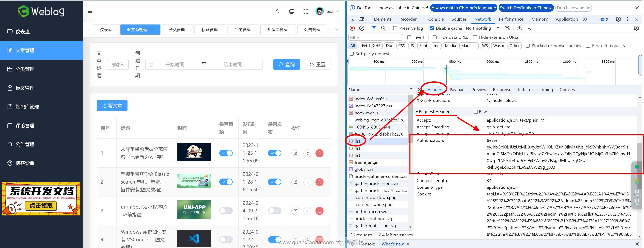Click the DevTools clear network log icon
The width and height of the screenshot is (644, 248).
362,28
